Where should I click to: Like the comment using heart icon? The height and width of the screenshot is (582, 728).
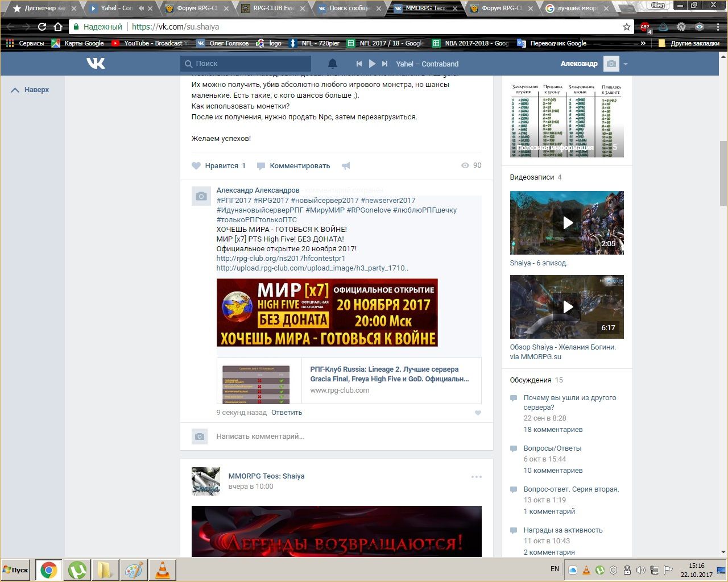click(x=478, y=413)
